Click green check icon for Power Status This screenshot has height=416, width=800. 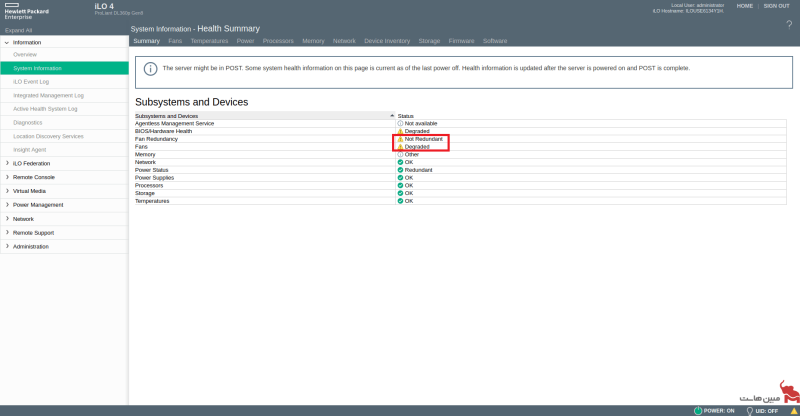pos(400,170)
